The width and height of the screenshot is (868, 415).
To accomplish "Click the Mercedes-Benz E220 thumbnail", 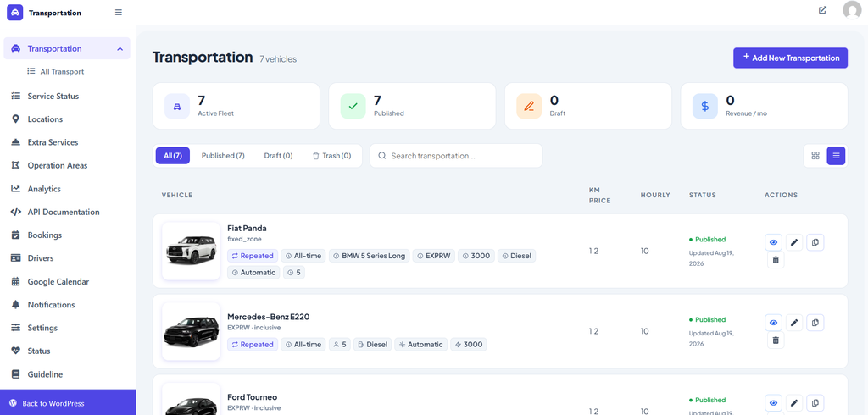I will (x=191, y=331).
